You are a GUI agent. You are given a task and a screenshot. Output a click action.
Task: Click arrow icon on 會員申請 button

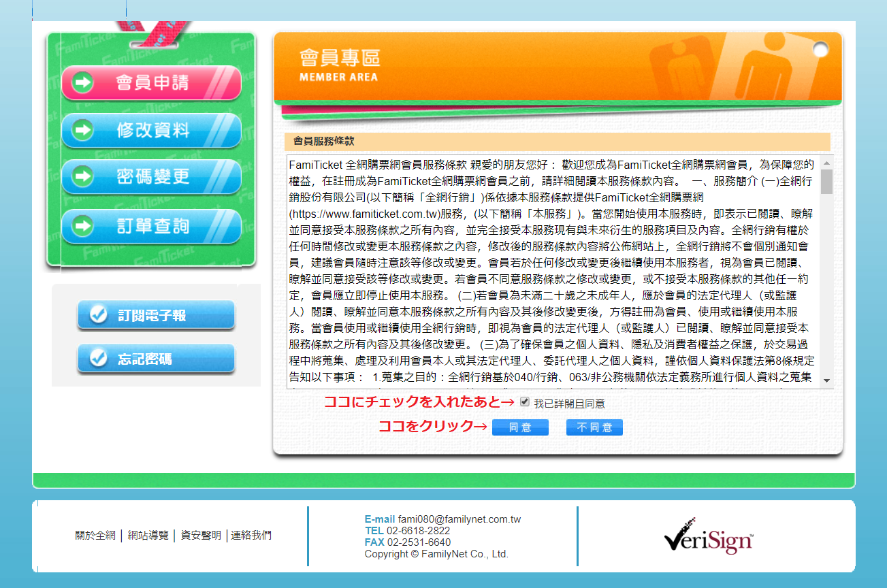pyautogui.click(x=83, y=83)
